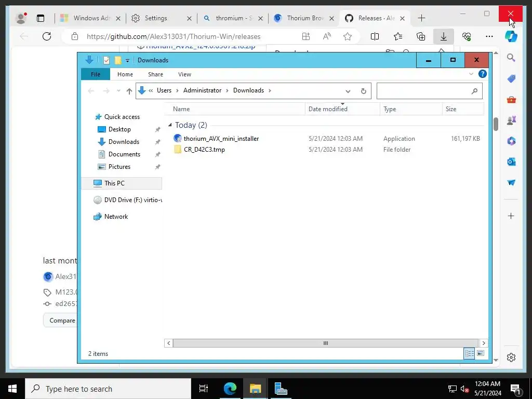Open sidebar settings gear icon
The height and width of the screenshot is (399, 532).
tap(511, 357)
